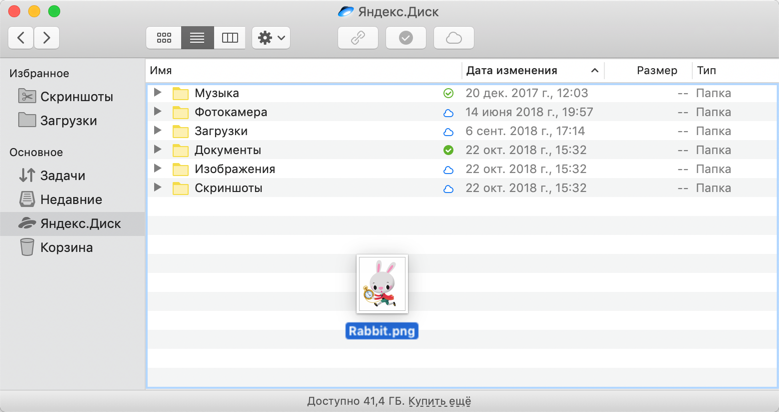779x412 pixels.
Task: Switch to icon grid view
Action: click(164, 38)
